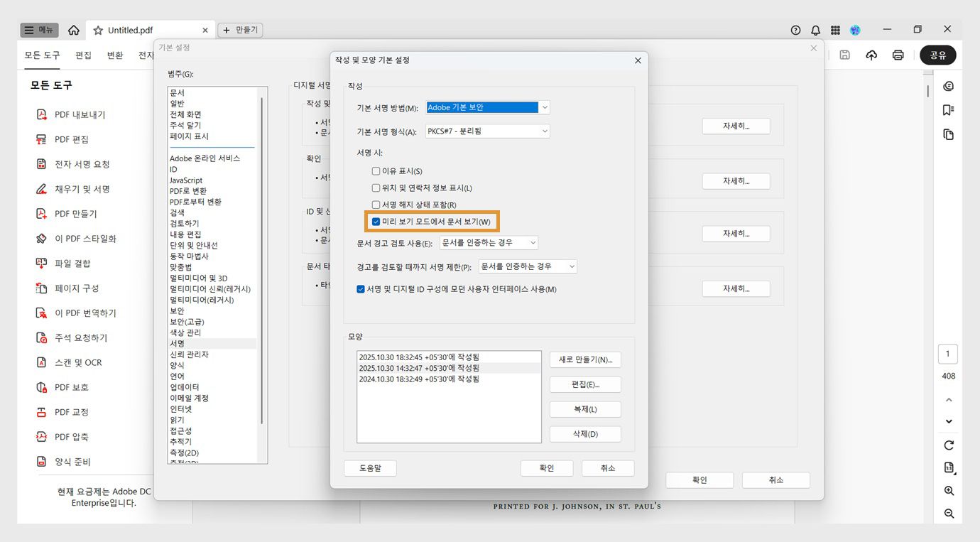Click 확인 in 작성 및 모양 dialog

click(547, 468)
